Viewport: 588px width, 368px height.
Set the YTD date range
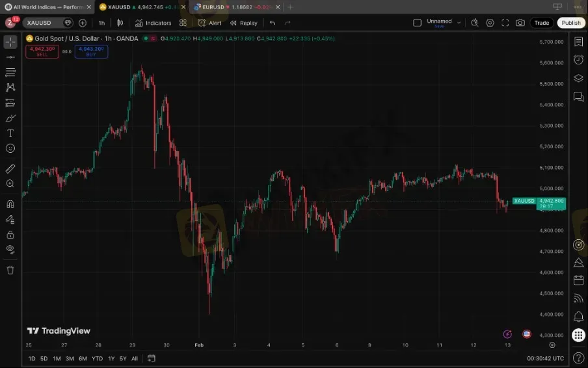point(97,359)
